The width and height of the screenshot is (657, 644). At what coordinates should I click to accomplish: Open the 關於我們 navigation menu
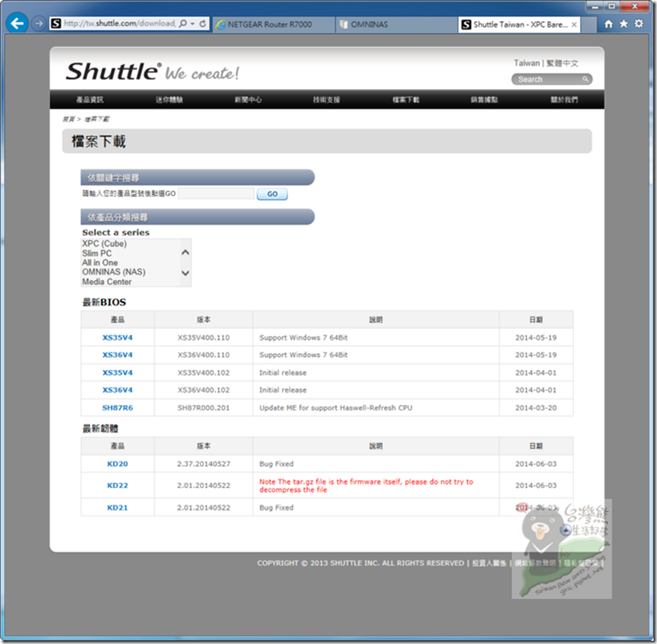(x=564, y=99)
